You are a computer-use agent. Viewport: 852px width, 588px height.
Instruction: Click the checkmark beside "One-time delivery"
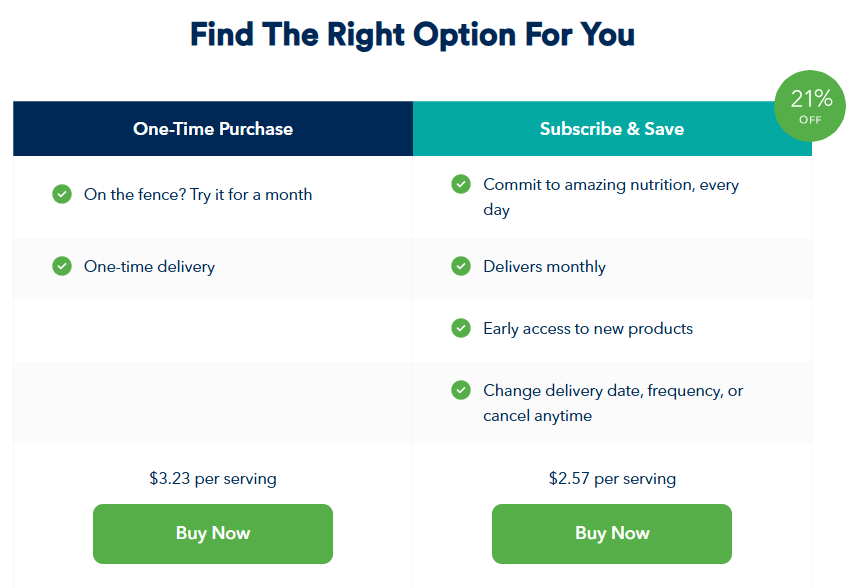coord(62,266)
